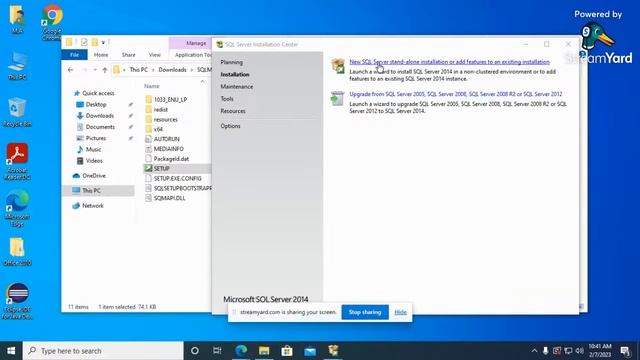Image resolution: width=640 pixels, height=360 pixels.
Task: Select SQMAPI.DLL file
Action: point(169,198)
